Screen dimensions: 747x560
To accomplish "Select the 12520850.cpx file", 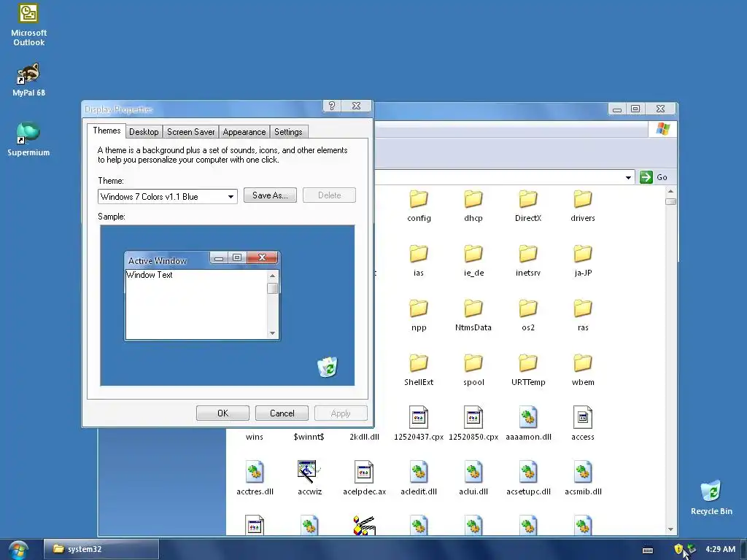I will pyautogui.click(x=473, y=424).
